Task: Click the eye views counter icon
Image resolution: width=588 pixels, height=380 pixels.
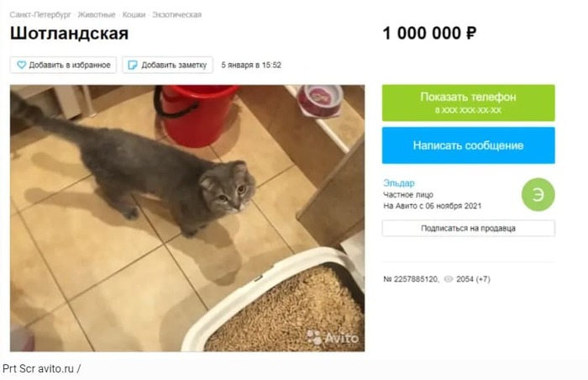Action: [x=448, y=279]
